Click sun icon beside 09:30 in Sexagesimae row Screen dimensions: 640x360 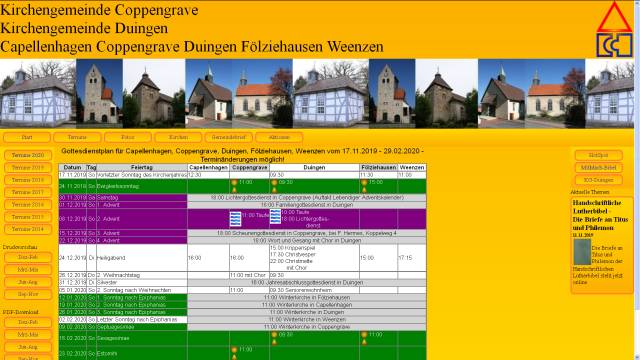click(274, 338)
